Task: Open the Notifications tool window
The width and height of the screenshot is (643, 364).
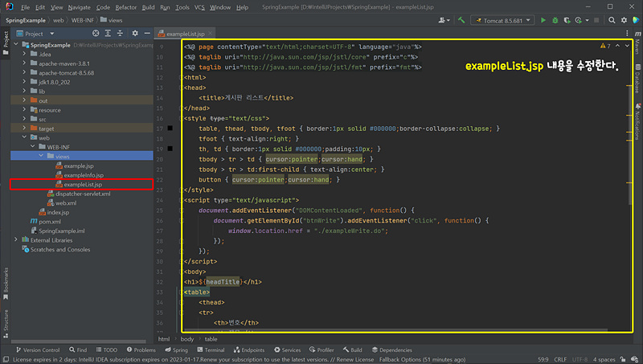Action: (x=637, y=121)
